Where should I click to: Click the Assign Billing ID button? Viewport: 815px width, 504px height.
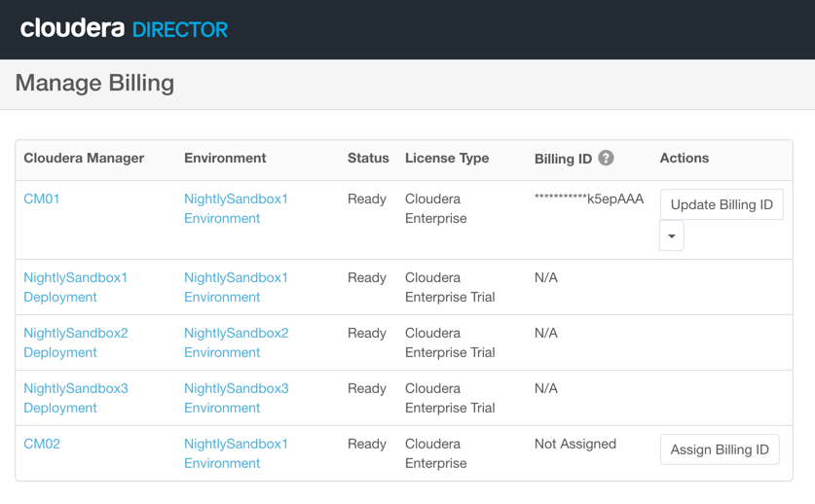pos(720,450)
